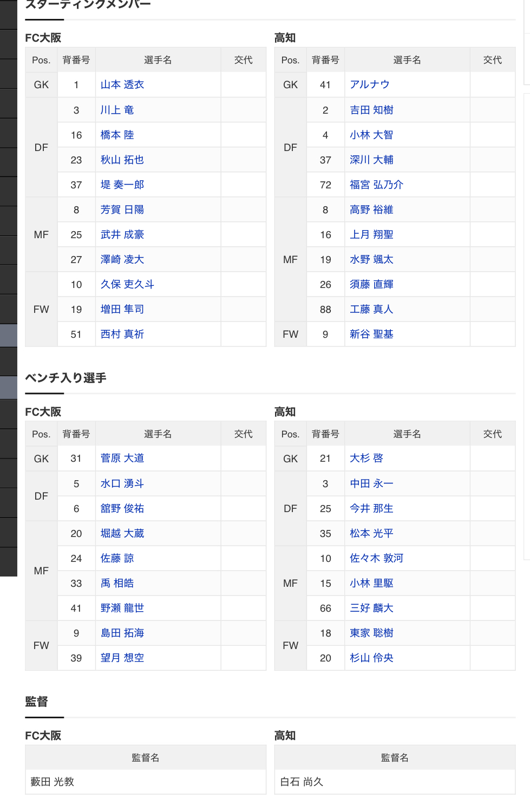Click bench defender 舘野 俊祐 link
The width and height of the screenshot is (530, 812).
tap(122, 508)
